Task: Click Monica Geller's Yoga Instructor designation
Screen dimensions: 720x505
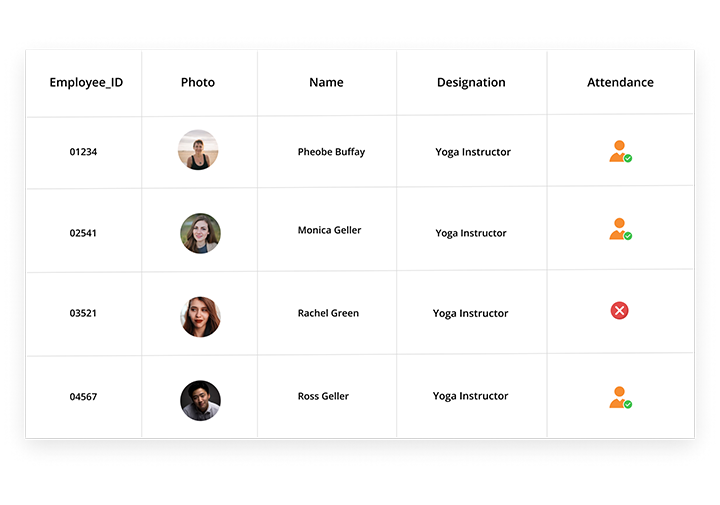Action: tap(471, 234)
